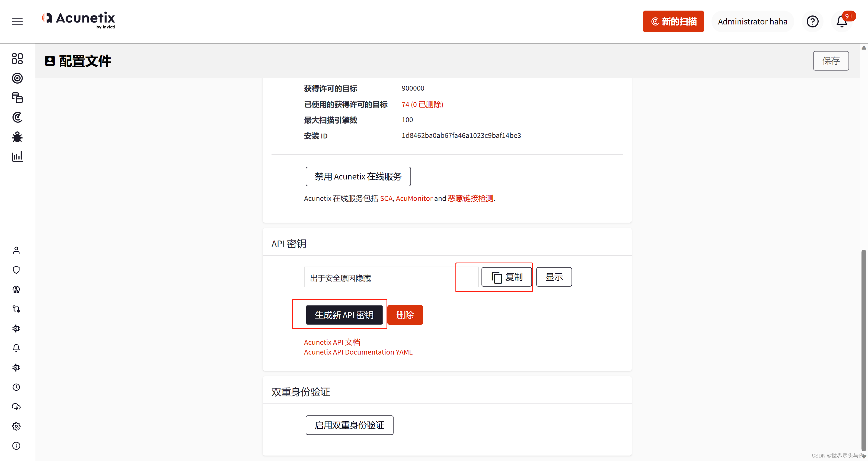Open the hamburger menu

[x=17, y=21]
